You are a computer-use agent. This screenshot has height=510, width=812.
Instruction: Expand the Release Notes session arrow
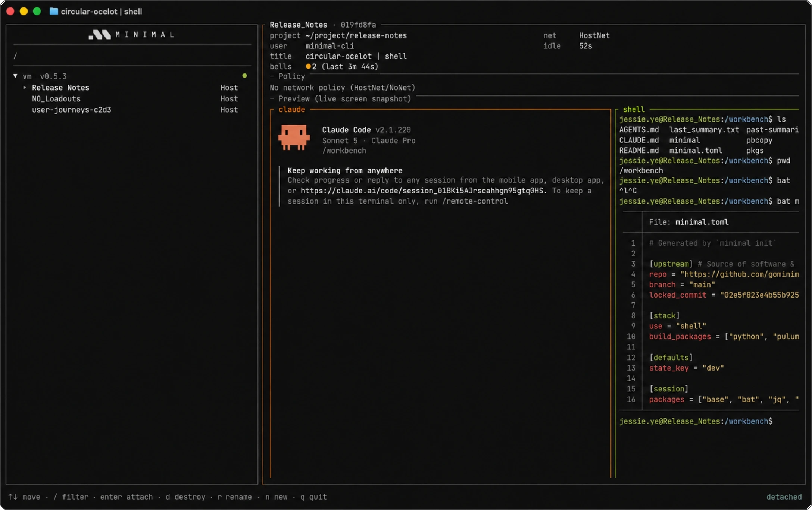[25, 88]
